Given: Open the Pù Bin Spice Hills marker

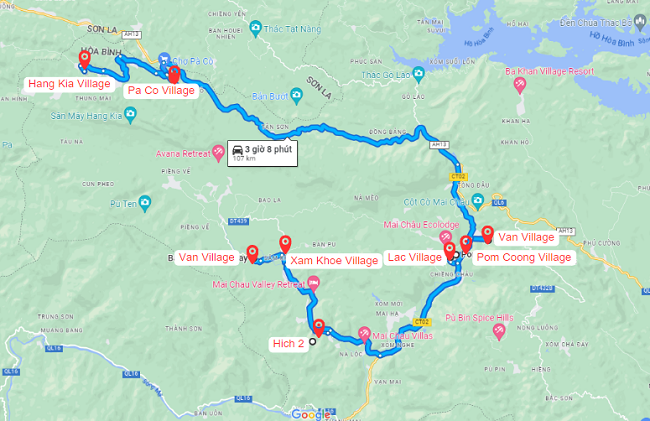Looking at the screenshot, I should pyautogui.click(x=499, y=332).
